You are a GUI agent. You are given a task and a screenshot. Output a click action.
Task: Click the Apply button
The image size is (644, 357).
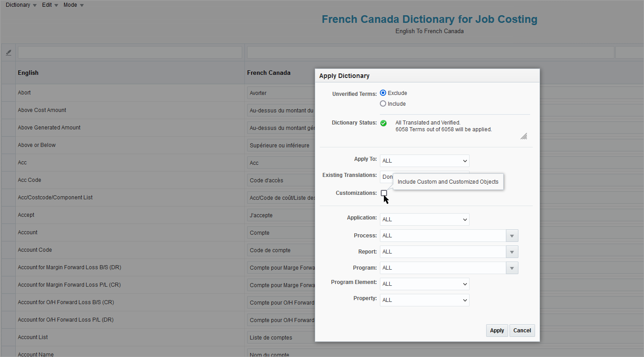click(496, 330)
